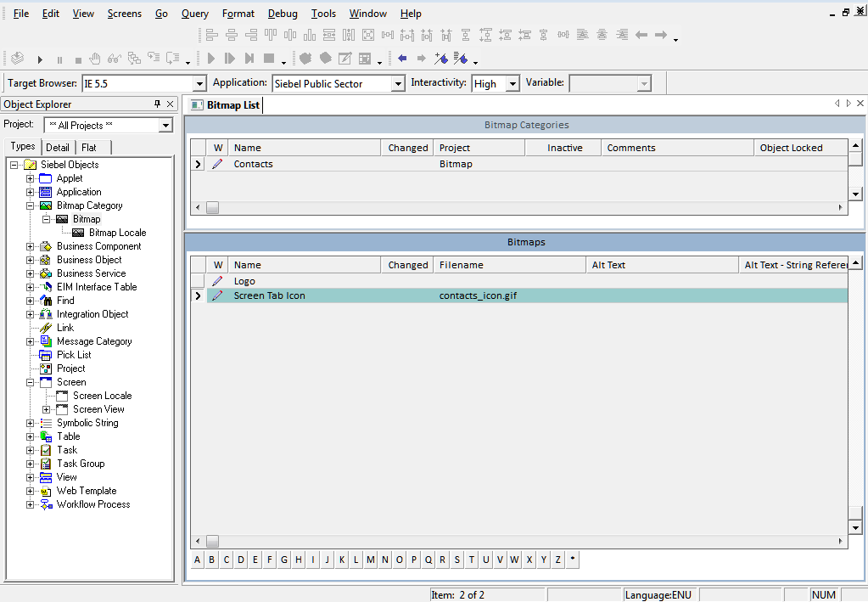Click the letter Z index button

pyautogui.click(x=558, y=560)
